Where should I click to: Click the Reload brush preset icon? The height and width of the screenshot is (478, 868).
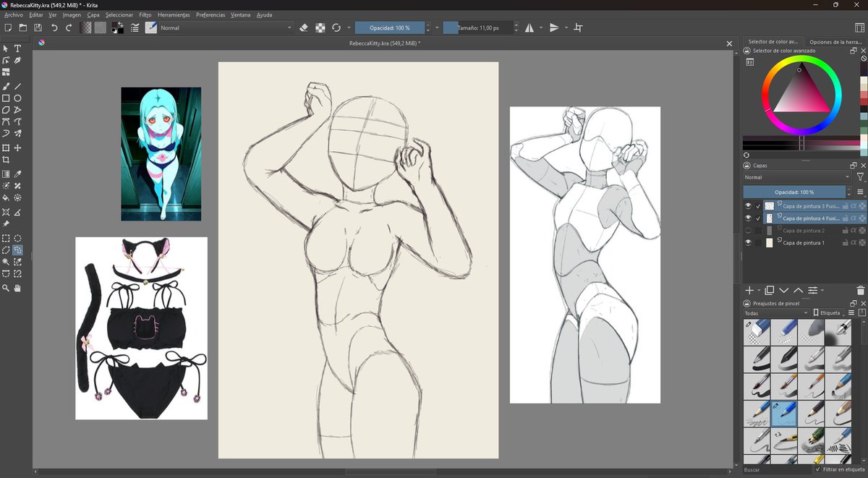pos(336,27)
